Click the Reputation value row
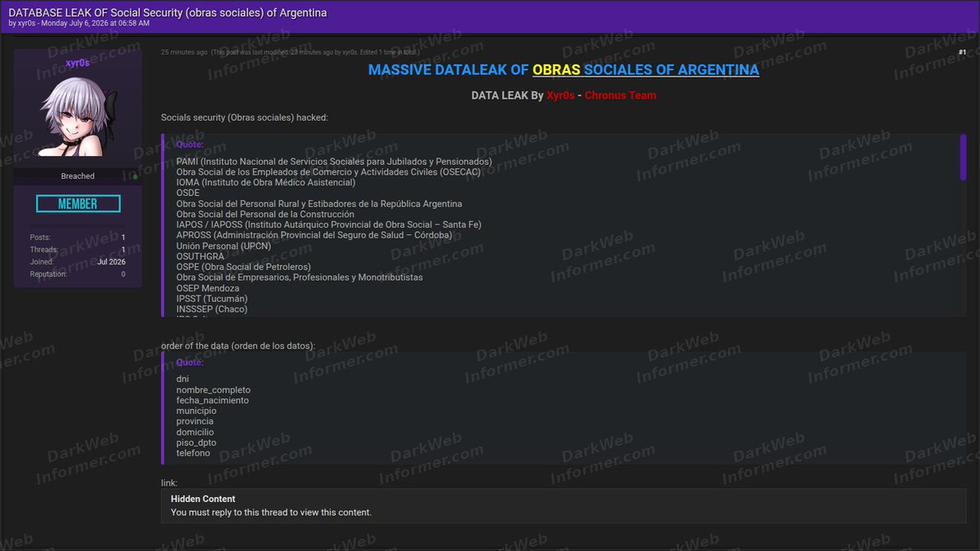Screen dimensions: 980x551 pos(78,274)
